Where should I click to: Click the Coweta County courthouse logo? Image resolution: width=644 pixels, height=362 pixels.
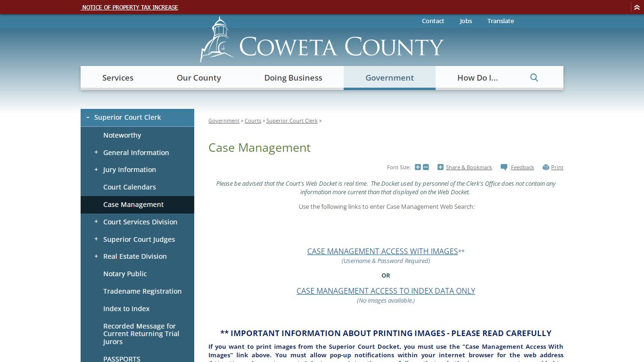tap(216, 40)
